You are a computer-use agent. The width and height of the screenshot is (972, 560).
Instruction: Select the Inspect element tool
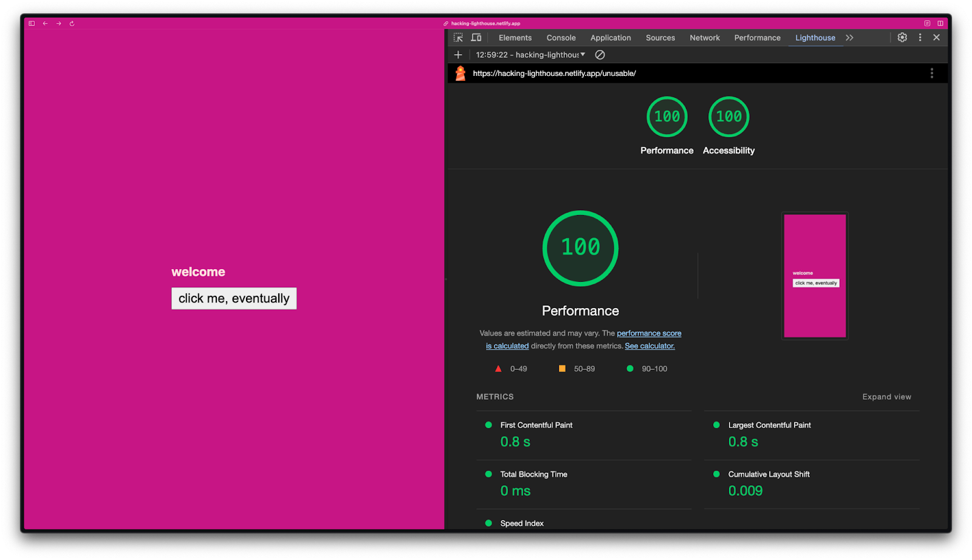[459, 37]
